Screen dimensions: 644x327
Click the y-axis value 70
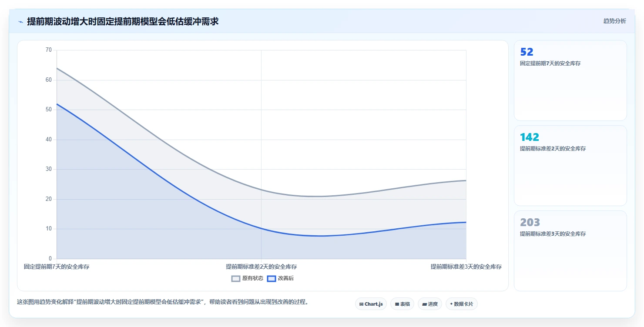click(48, 50)
